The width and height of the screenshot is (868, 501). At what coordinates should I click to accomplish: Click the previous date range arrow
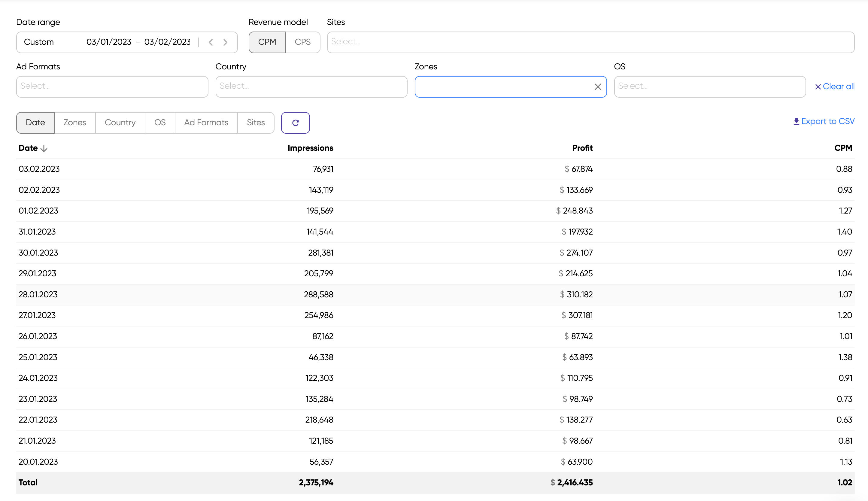coord(211,42)
